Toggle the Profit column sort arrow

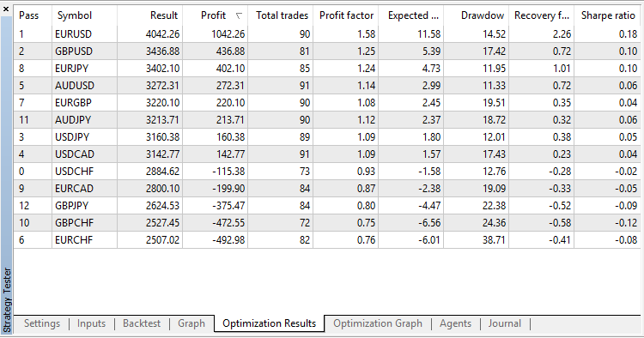239,16
